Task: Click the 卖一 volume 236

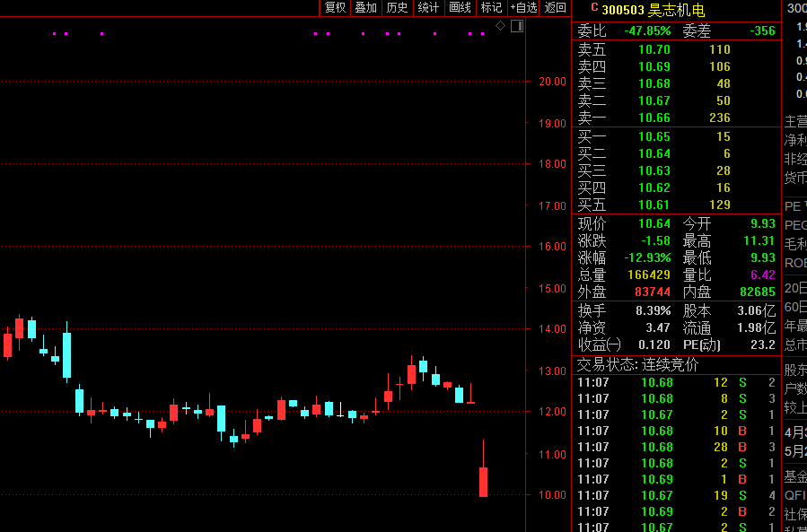Action: (x=720, y=118)
